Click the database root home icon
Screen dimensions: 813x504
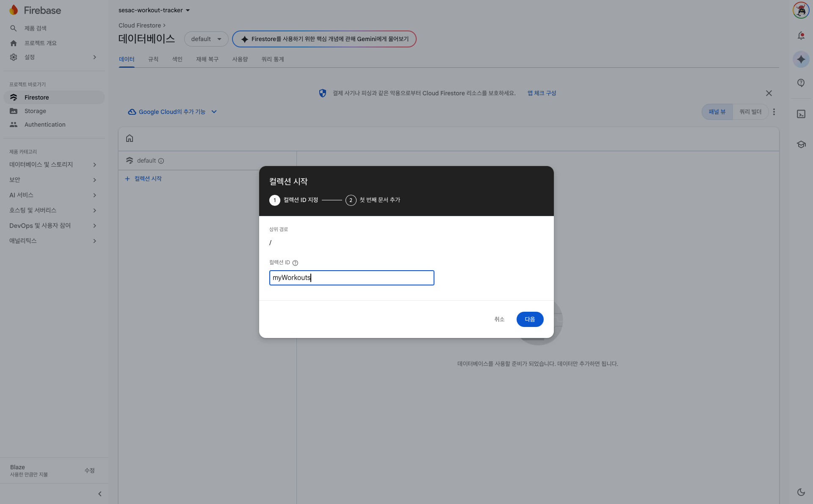tap(130, 138)
